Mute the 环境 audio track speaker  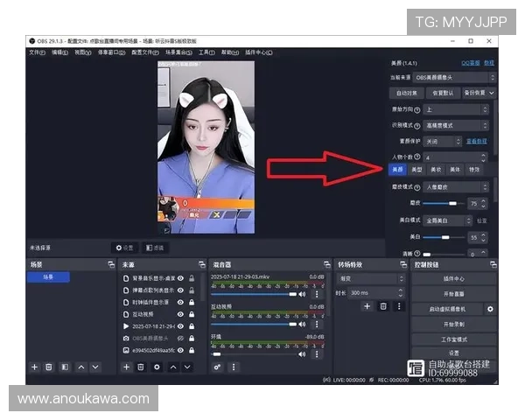[302, 354]
